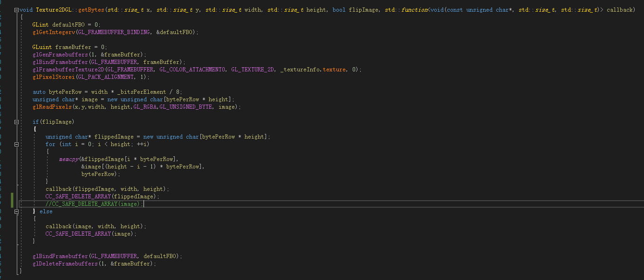
Task: Collapse the getBytes function definition
Action: pos(17,10)
